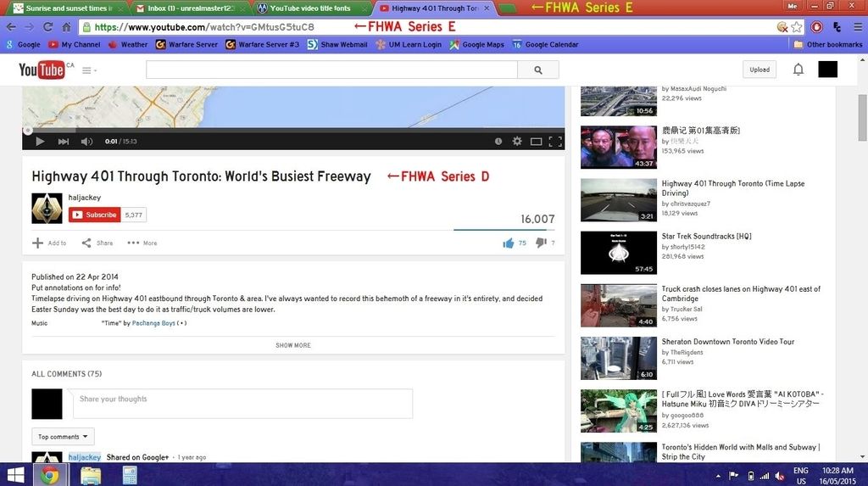This screenshot has width=868, height=486.
Task: Click the Add to plus icon
Action: 37,243
